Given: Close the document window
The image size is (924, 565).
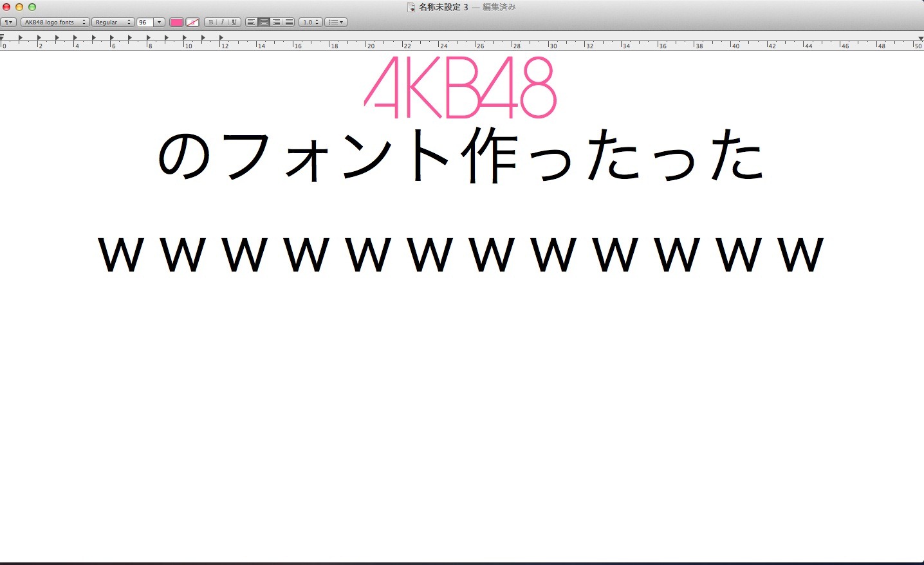Looking at the screenshot, I should (x=6, y=7).
